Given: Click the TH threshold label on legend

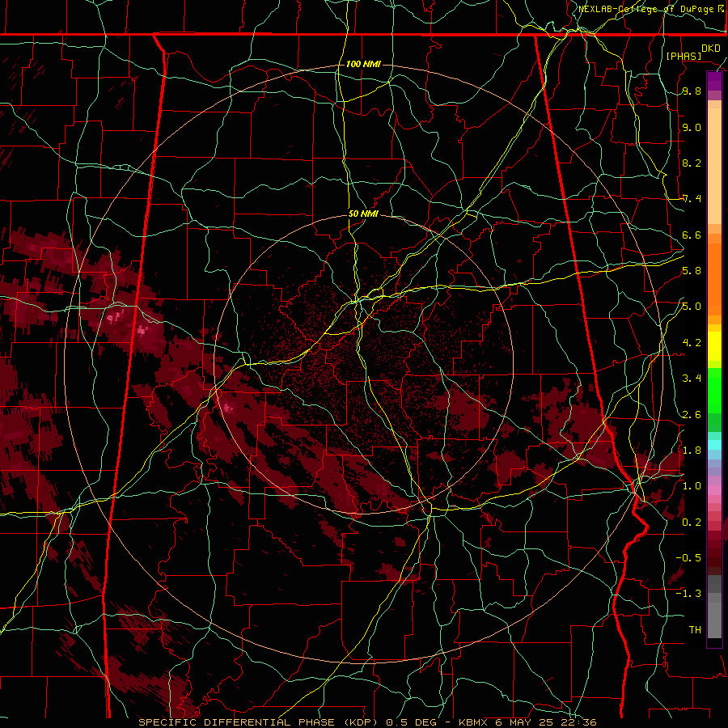Looking at the screenshot, I should [x=695, y=629].
